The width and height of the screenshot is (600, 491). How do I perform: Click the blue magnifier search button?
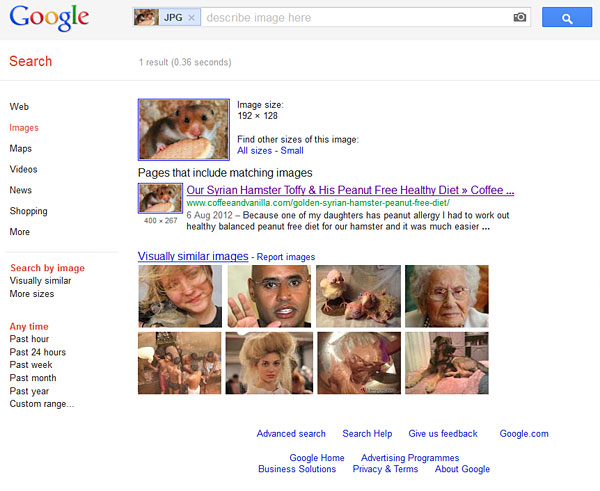click(567, 17)
